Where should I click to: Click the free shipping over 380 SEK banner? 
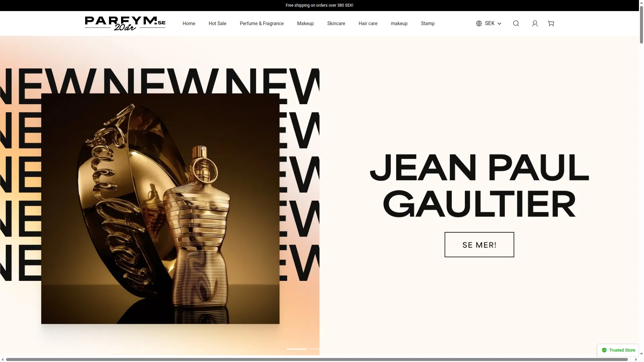click(319, 5)
